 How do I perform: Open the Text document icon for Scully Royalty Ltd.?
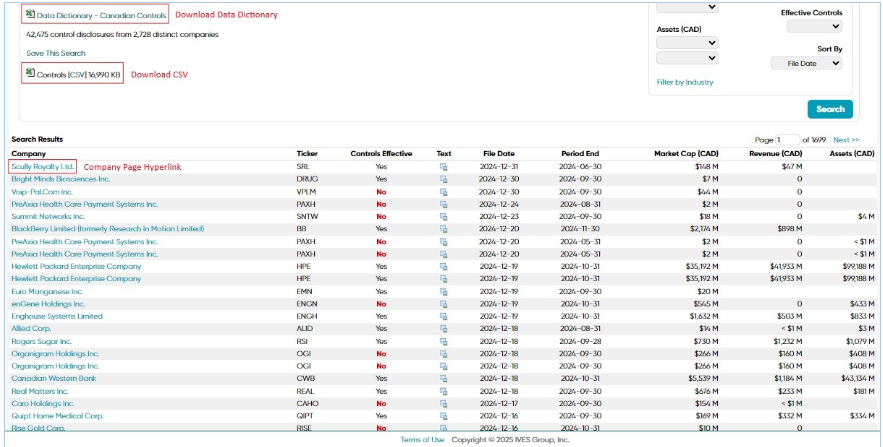pos(444,167)
